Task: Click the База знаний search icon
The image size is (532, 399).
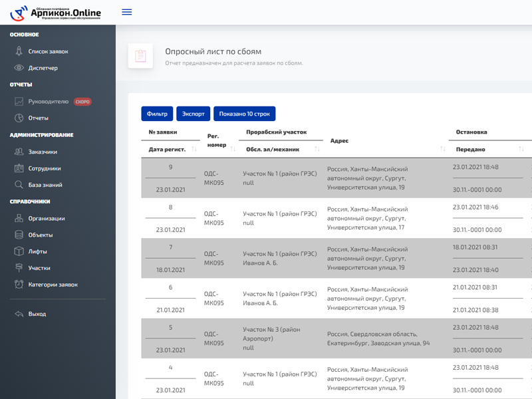Action: tap(19, 185)
